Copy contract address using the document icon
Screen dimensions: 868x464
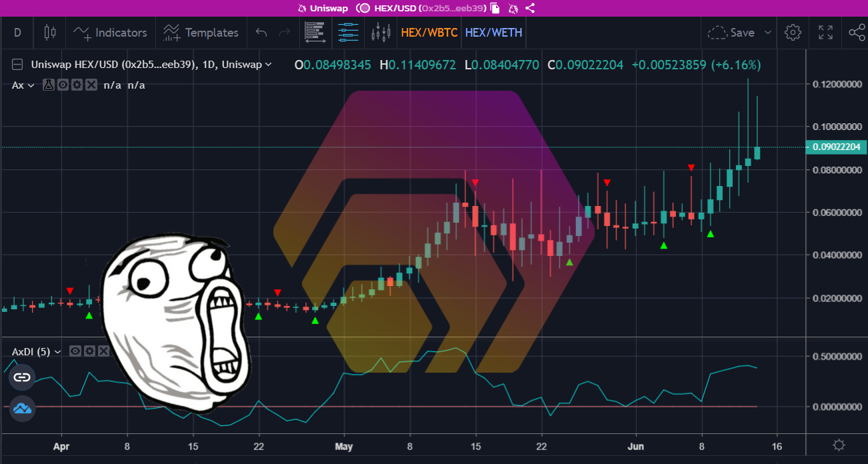click(x=495, y=8)
